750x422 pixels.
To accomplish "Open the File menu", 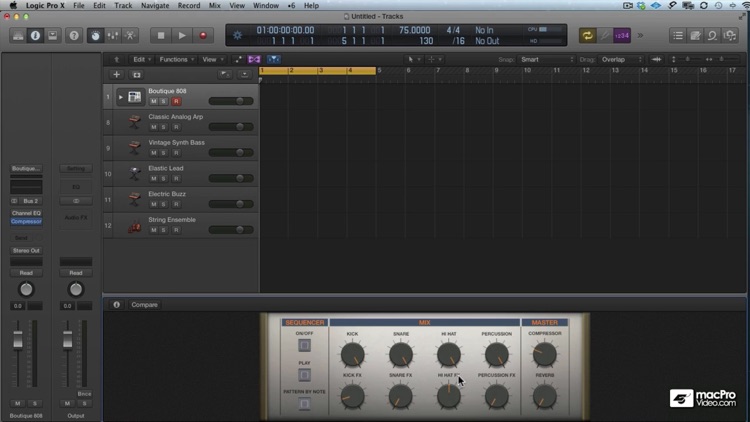I will [78, 5].
